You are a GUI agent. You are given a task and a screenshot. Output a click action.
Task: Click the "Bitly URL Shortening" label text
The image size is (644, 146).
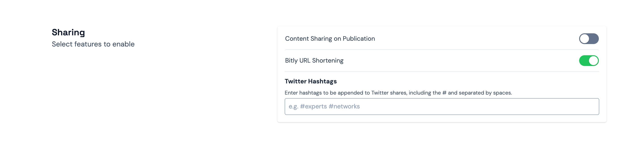point(314,61)
